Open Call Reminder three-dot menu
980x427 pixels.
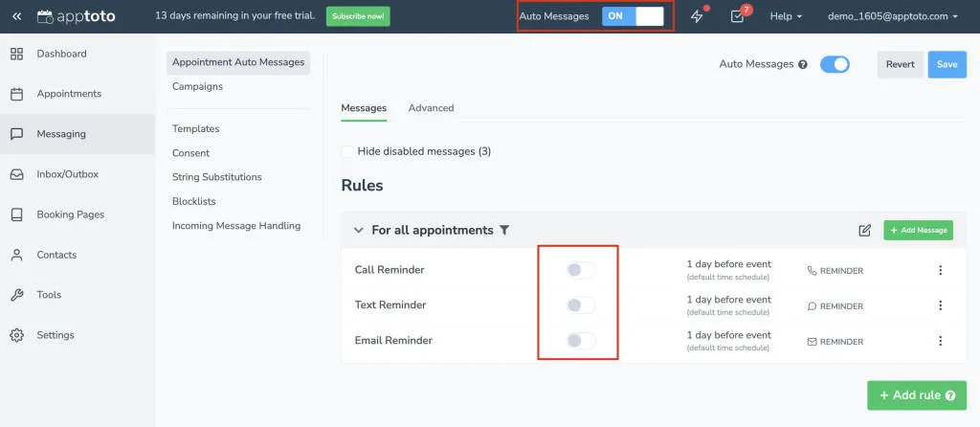coord(940,270)
